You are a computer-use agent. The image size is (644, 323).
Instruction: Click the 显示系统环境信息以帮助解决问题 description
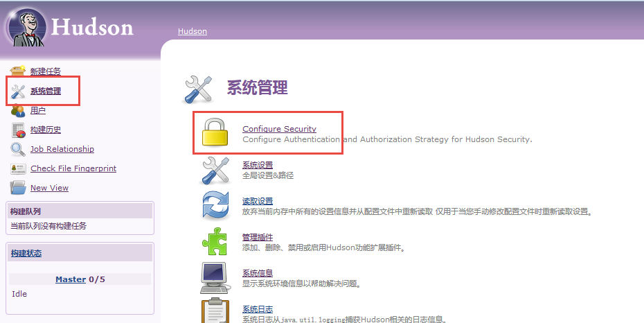click(302, 283)
